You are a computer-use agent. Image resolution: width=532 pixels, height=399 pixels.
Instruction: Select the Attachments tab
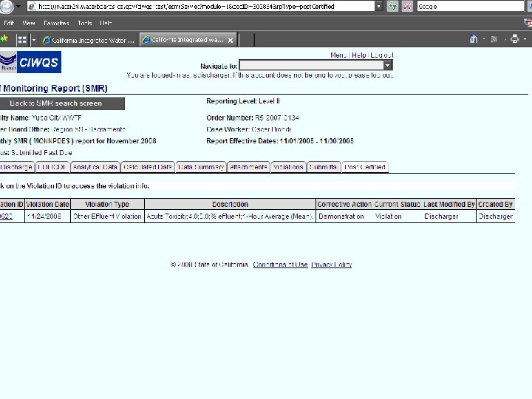[248, 167]
